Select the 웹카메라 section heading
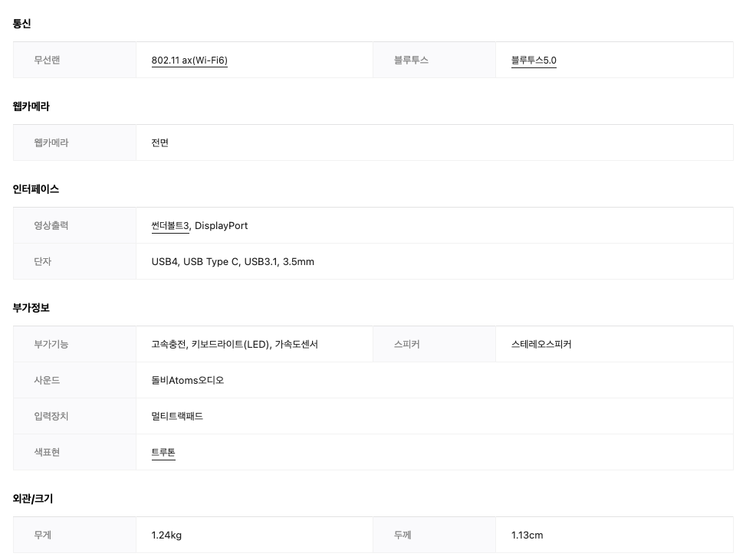 (x=31, y=106)
